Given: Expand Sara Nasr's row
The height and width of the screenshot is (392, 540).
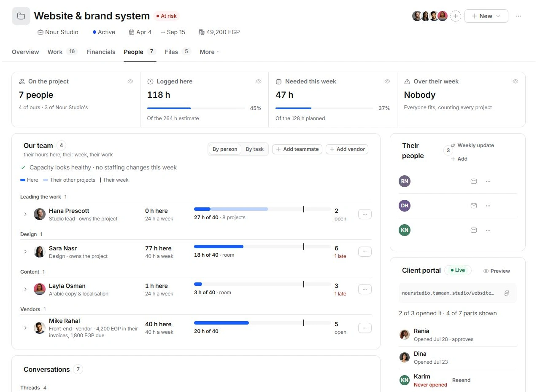Looking at the screenshot, I should tap(25, 252).
